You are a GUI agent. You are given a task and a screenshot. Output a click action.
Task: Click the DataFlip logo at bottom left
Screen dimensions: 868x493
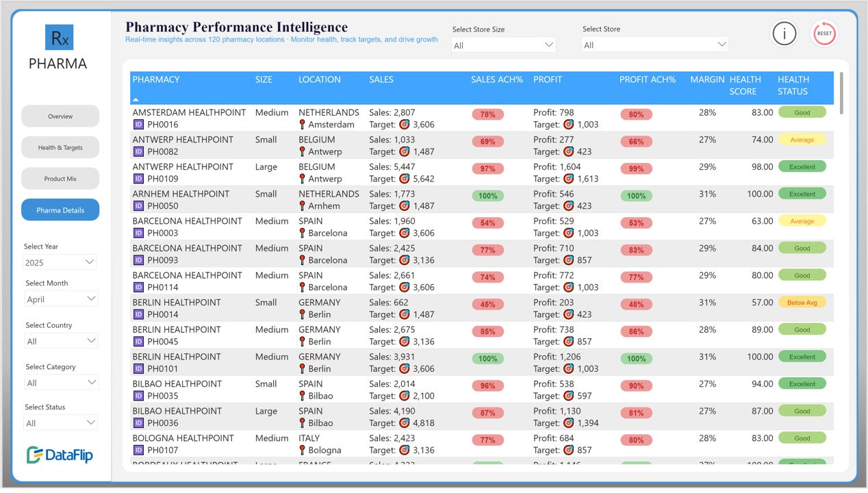point(60,455)
